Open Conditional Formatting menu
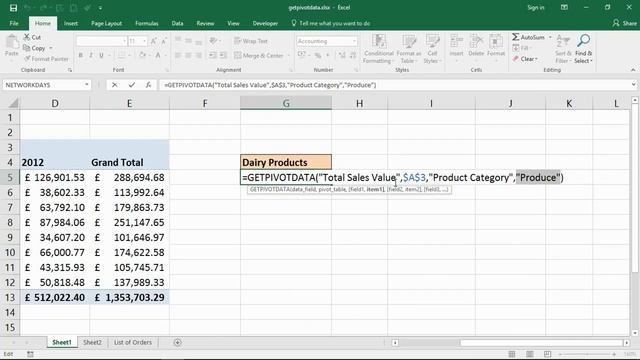 [379, 49]
